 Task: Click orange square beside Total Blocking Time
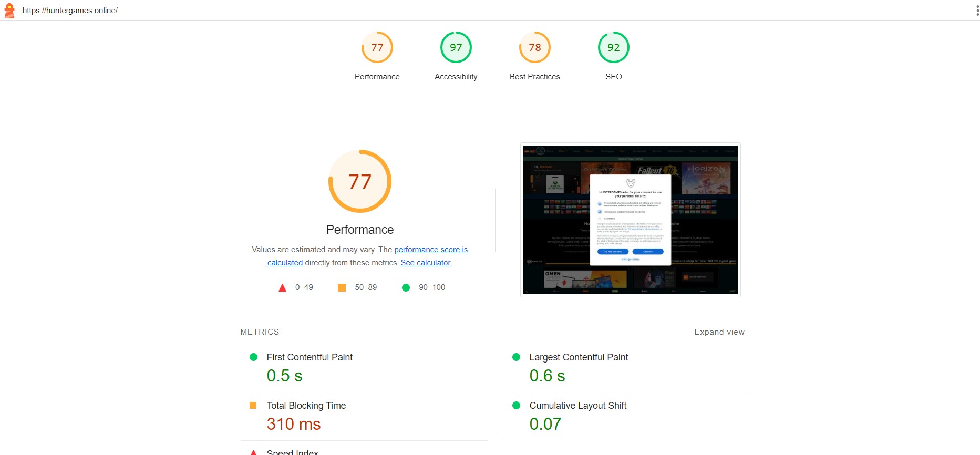pyautogui.click(x=253, y=406)
